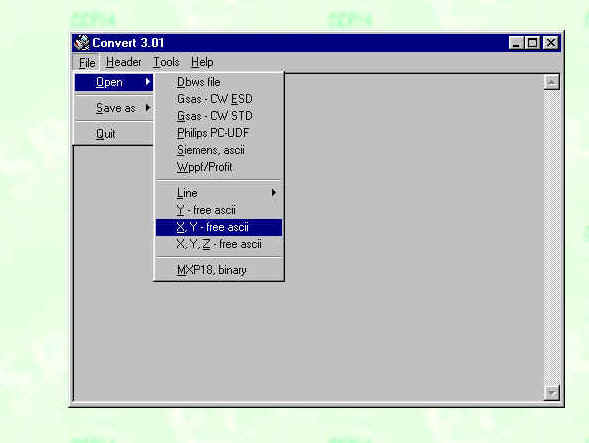Choose Quit from the File menu
589x443 pixels.
[114, 134]
